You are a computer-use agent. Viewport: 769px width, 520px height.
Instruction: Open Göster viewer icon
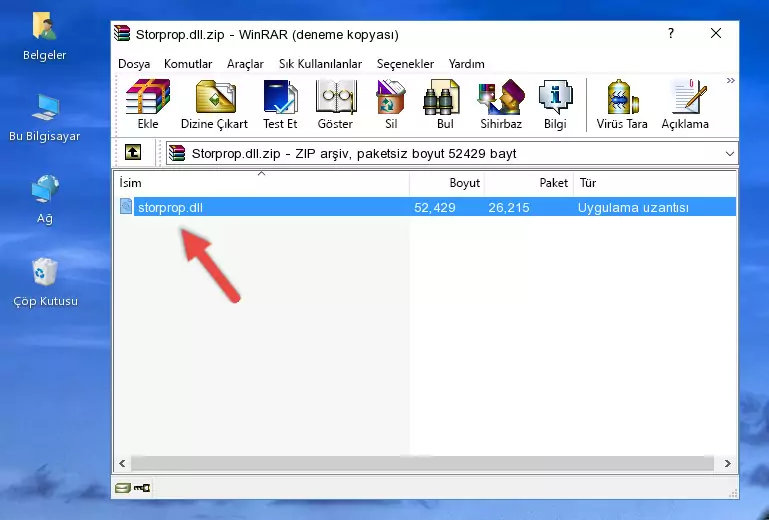[335, 104]
